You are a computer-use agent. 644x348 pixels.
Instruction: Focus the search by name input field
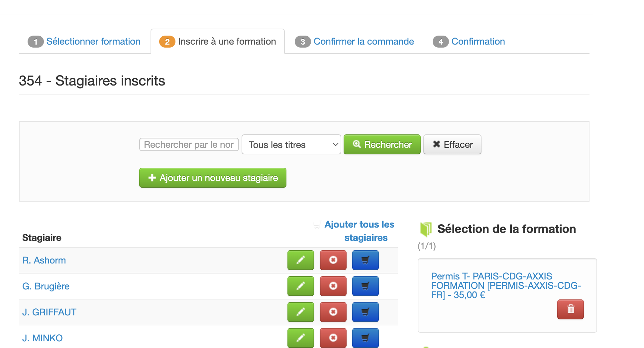click(x=189, y=145)
